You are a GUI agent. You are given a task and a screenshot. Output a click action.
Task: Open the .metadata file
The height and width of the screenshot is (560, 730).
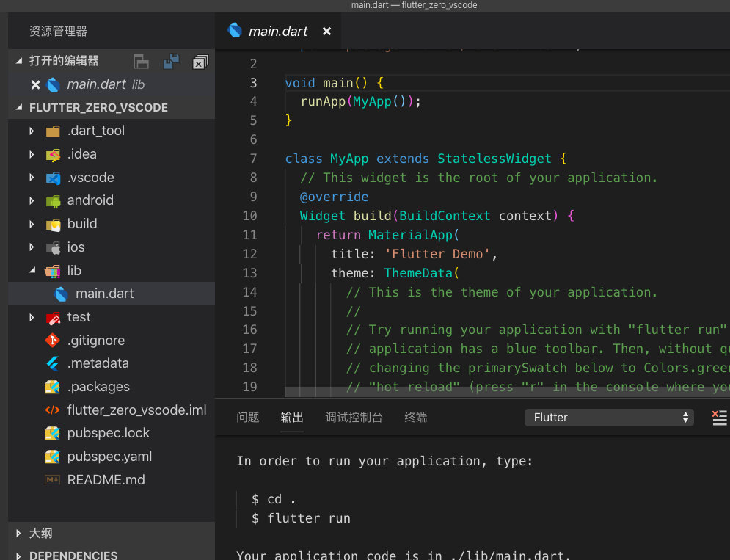(112, 363)
